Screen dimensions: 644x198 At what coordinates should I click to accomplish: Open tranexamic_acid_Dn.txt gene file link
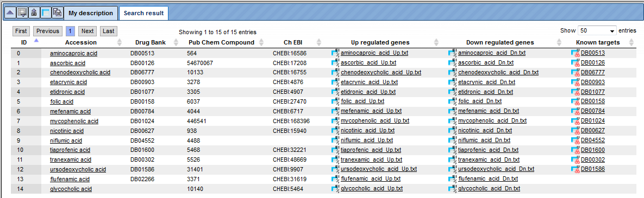(489, 159)
